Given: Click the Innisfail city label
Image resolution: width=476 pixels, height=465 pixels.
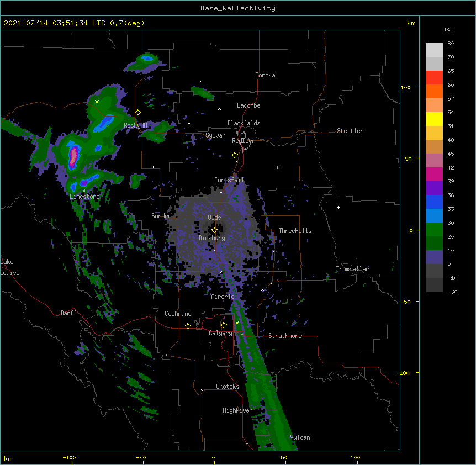Looking at the screenshot, I should click(229, 180).
